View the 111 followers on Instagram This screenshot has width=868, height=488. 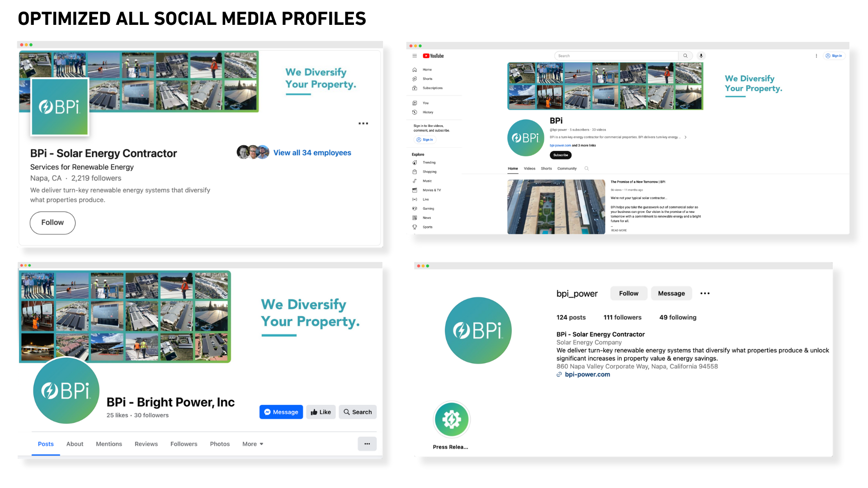click(x=623, y=318)
